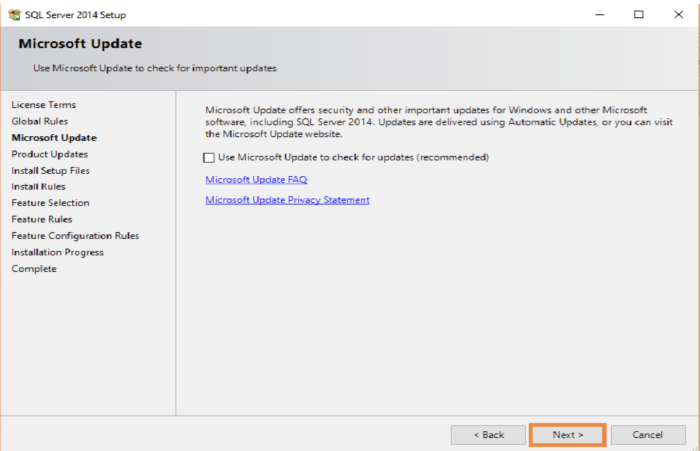Close the SQL Server 2014 Setup window
Image resolution: width=700 pixels, height=451 pixels.
(x=679, y=15)
